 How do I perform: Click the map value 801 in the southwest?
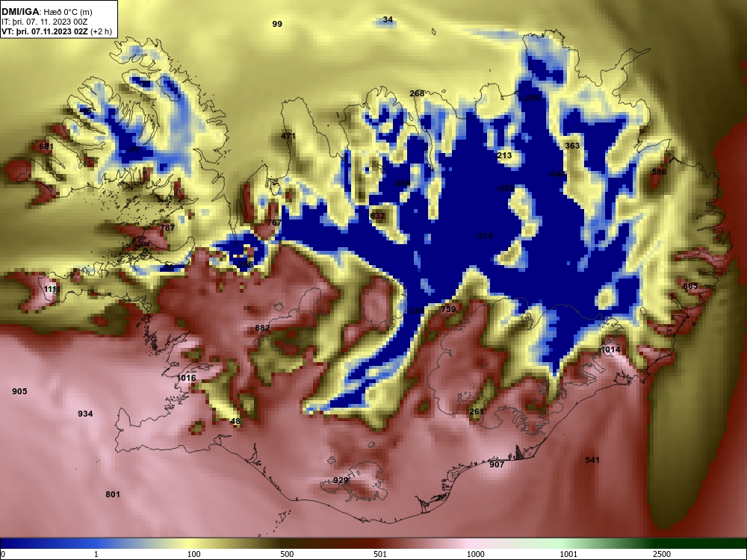coord(113,494)
